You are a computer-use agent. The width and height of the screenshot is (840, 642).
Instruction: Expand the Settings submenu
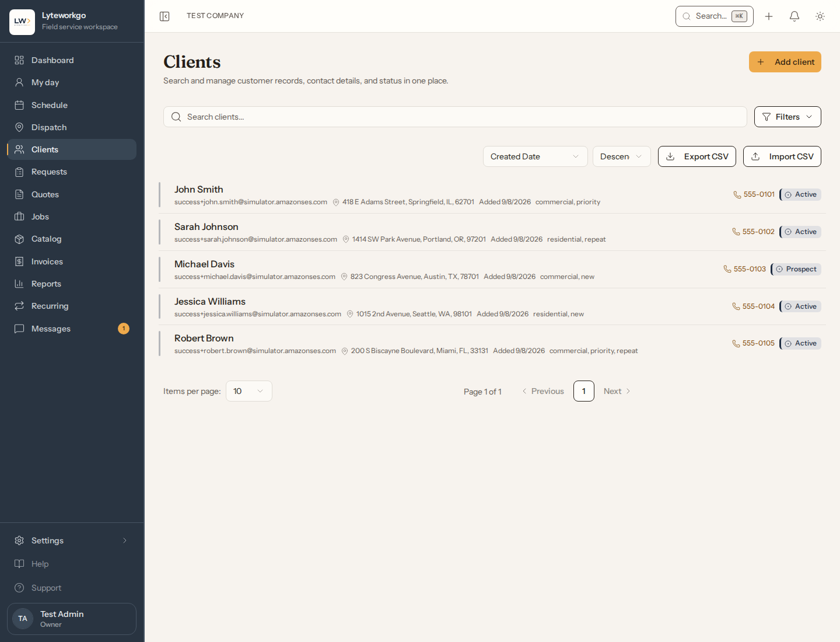click(72, 540)
